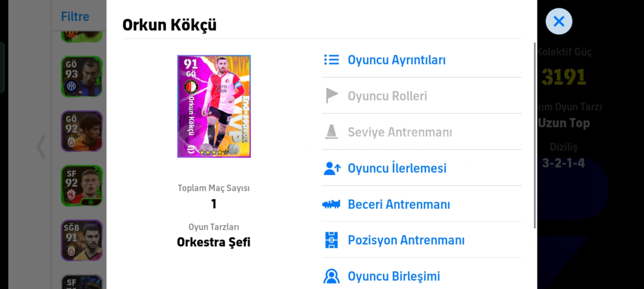Click the pitch icon for Pozisyon Antrenmanı

tap(331, 240)
